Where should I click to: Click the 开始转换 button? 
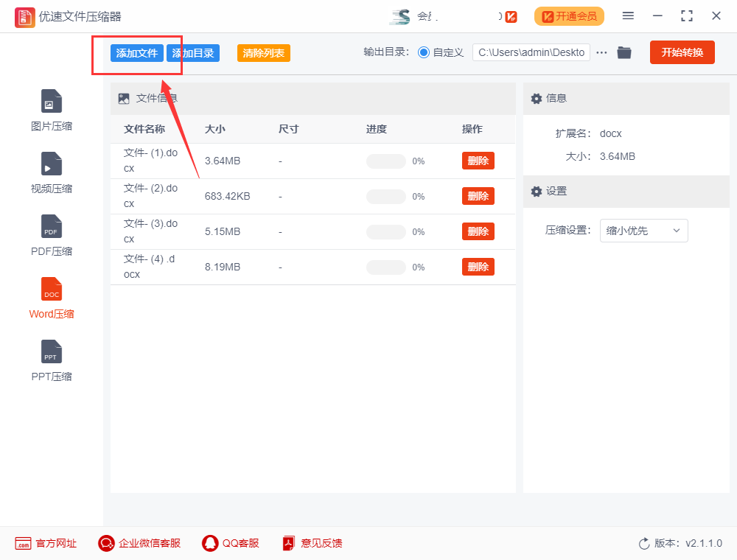682,52
